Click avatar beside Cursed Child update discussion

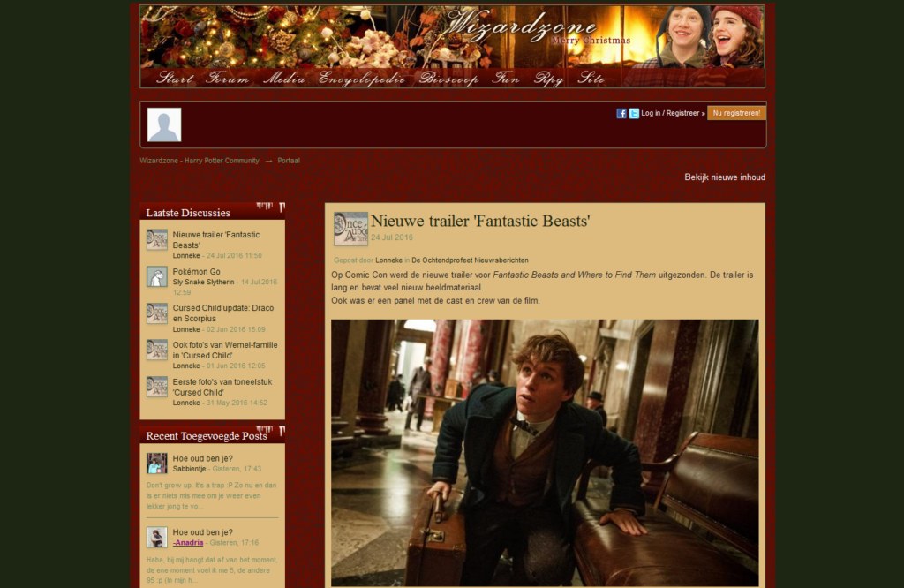click(x=157, y=313)
